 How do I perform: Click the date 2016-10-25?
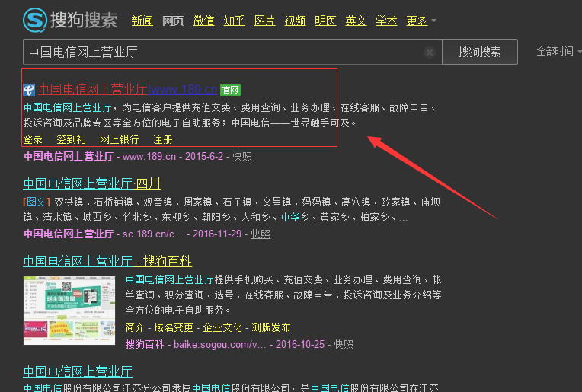pos(300,345)
